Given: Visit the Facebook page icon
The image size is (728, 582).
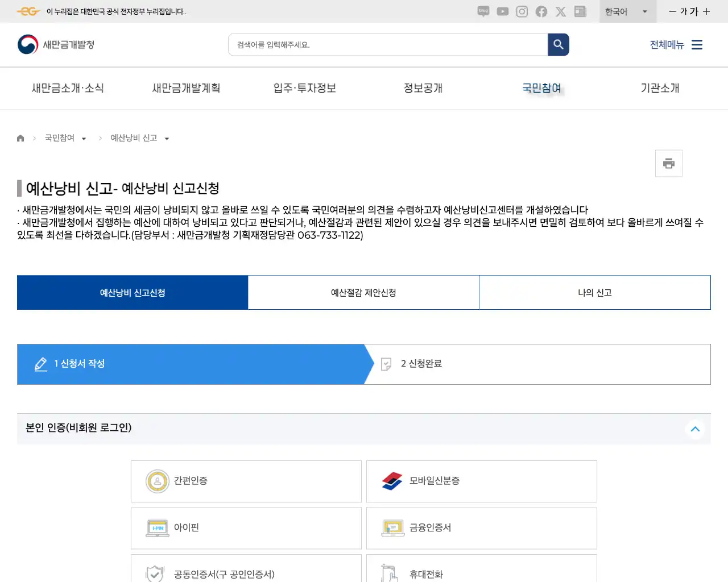Looking at the screenshot, I should (541, 11).
